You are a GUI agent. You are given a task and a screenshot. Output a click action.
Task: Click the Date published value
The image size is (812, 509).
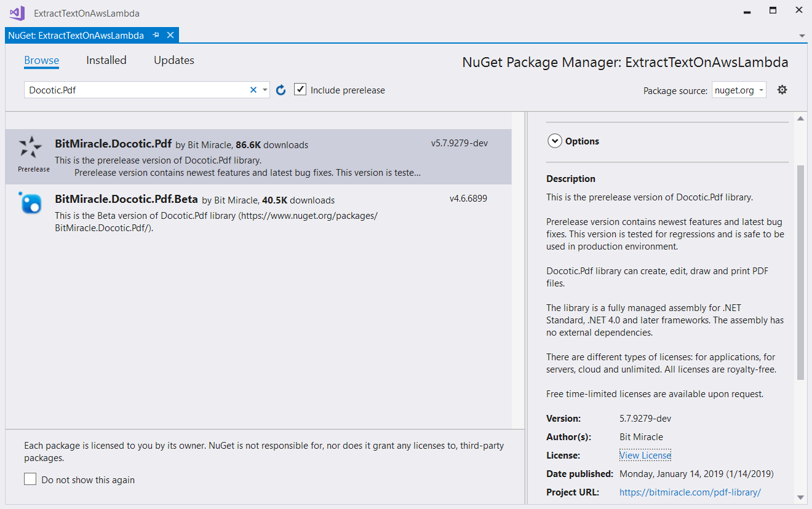coord(696,474)
